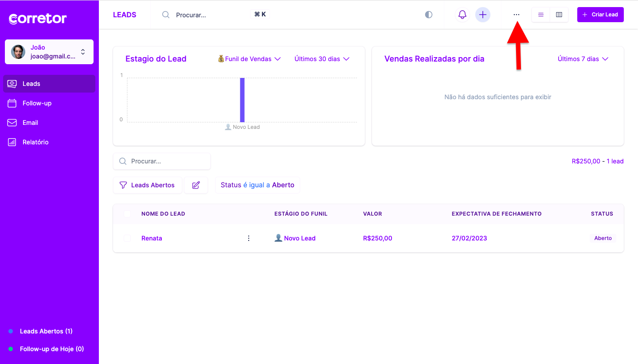Click the magnifier icon in top search
638x364 pixels.
pos(166,15)
